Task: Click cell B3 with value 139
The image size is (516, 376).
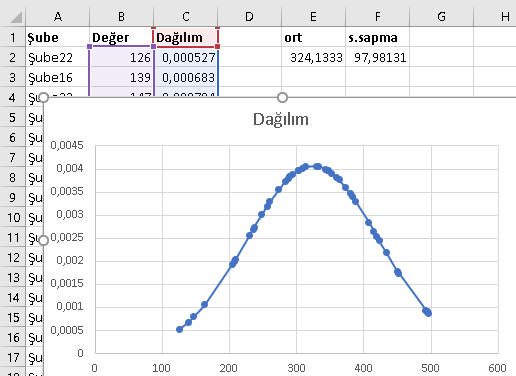Action: pos(121,77)
